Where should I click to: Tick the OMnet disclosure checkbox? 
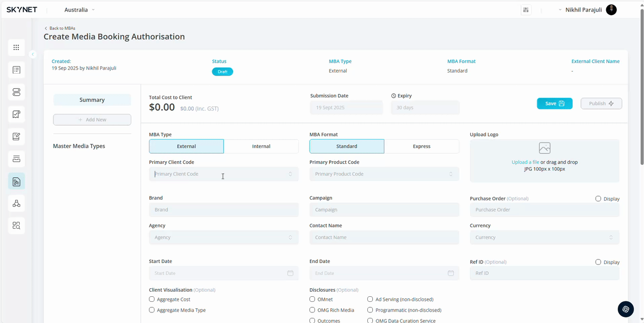(x=312, y=299)
